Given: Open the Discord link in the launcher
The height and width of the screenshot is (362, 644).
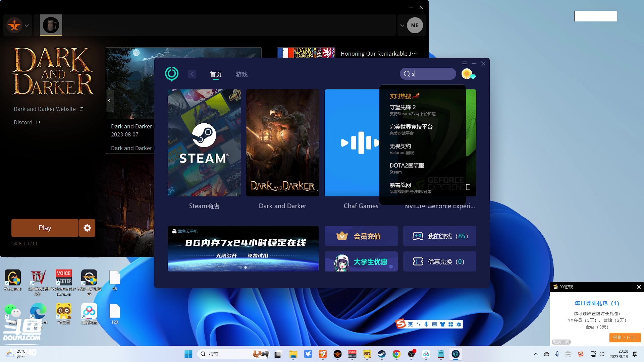Looking at the screenshot, I should (x=26, y=122).
